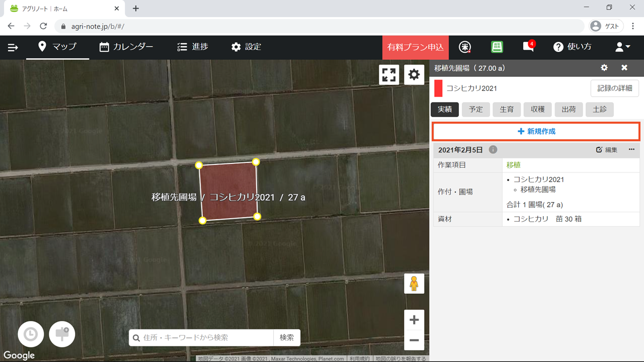644x362 pixels.
Task: Open field panel settings gear
Action: (x=604, y=68)
